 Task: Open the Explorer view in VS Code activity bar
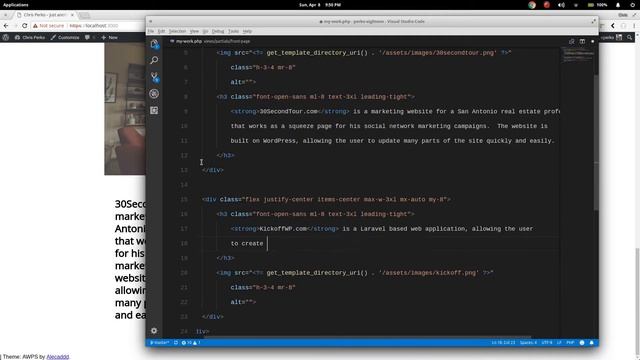click(x=154, y=44)
